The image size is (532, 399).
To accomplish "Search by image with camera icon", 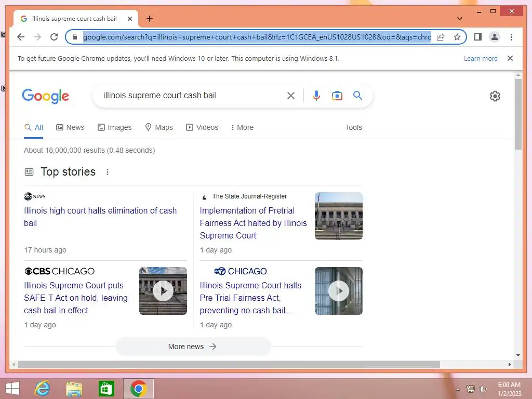I will pyautogui.click(x=337, y=96).
